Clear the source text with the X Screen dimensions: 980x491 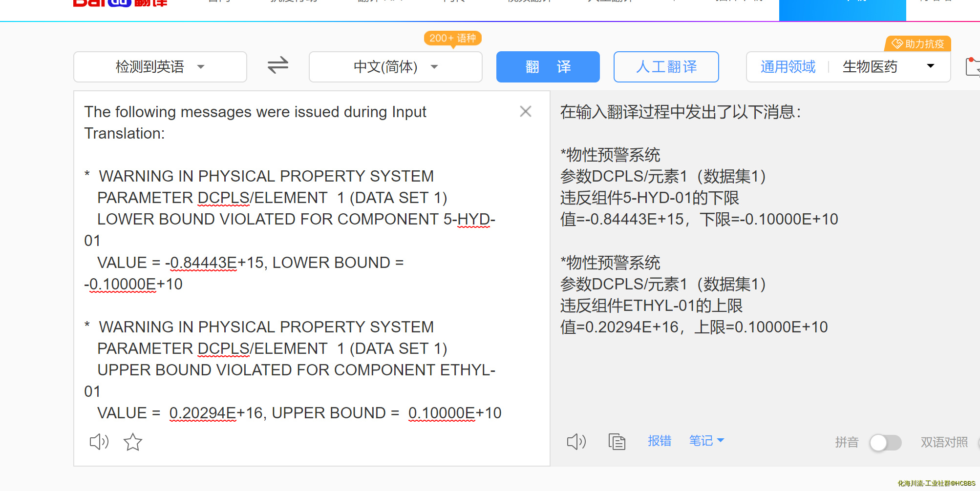(525, 112)
